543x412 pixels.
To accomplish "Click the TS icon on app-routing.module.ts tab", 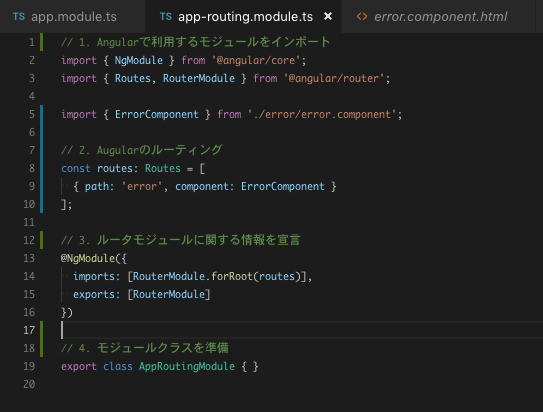I will pyautogui.click(x=166, y=16).
